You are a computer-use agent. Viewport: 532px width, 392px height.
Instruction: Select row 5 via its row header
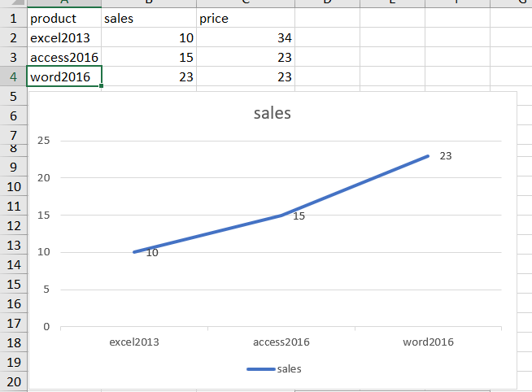click(13, 96)
